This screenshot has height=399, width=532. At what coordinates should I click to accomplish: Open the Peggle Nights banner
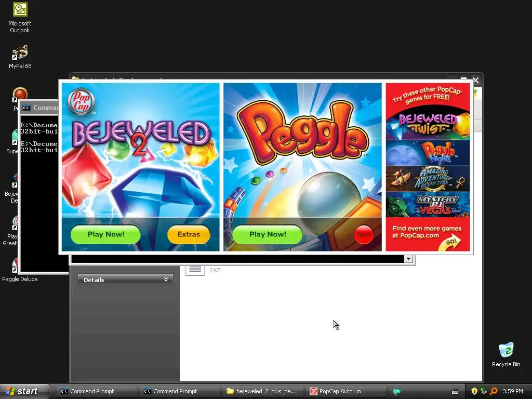[428, 153]
